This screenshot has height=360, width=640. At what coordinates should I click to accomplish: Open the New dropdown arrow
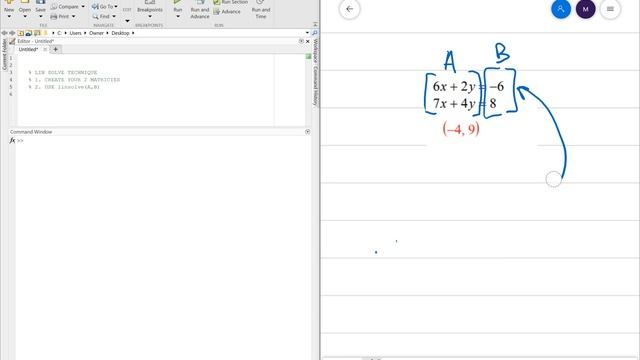(9, 16)
